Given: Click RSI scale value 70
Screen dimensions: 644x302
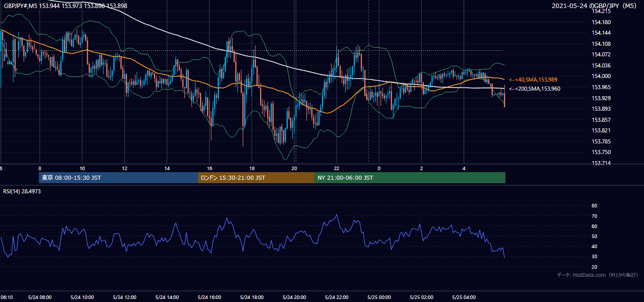Looking at the screenshot, I should coord(594,216).
